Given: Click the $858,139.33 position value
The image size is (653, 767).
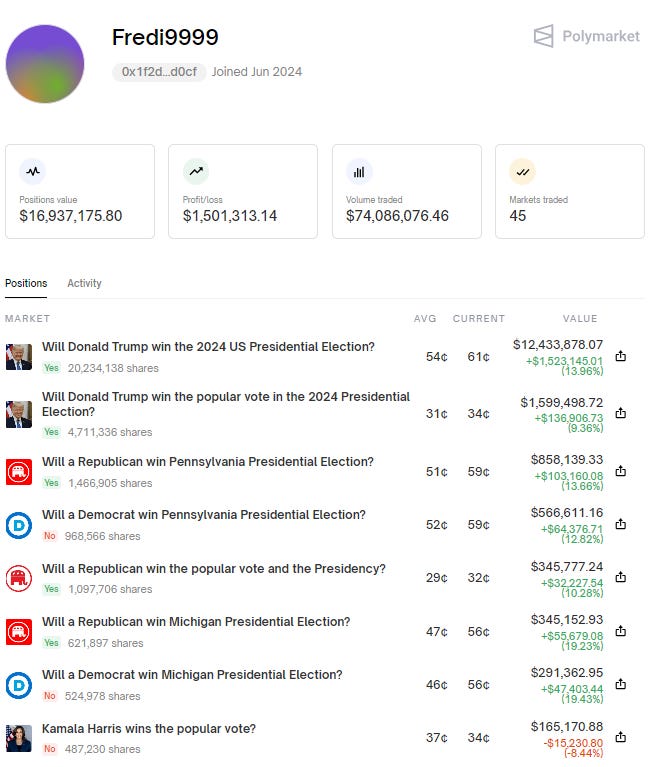Looking at the screenshot, I should tap(567, 459).
